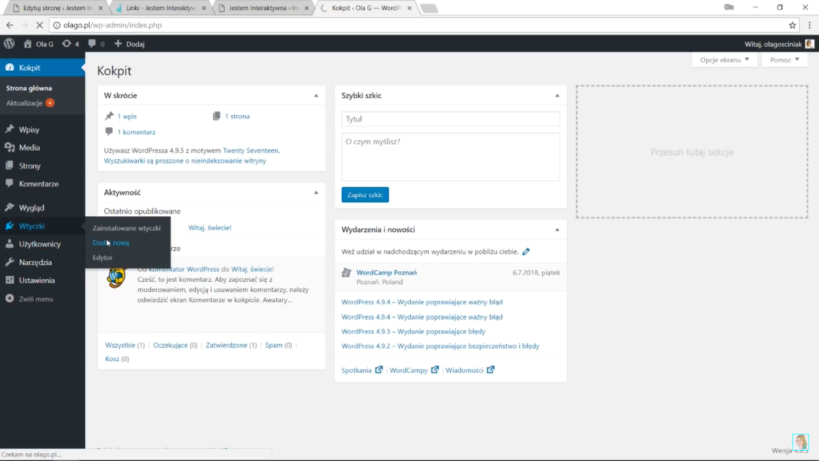Collapse the Szybki szkic panel

[x=557, y=96]
